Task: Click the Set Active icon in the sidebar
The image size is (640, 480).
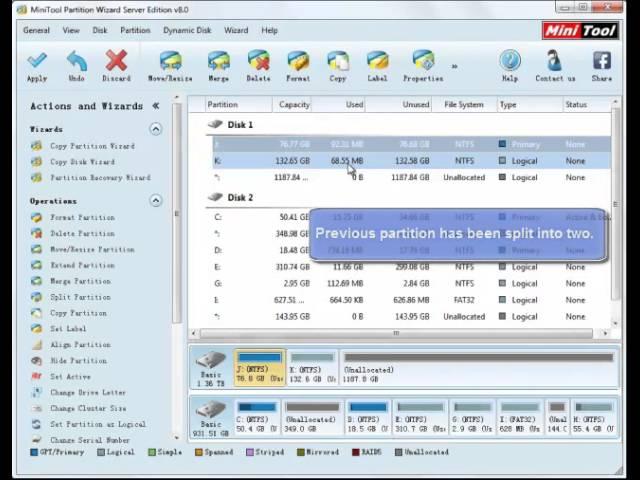Action: [37, 377]
